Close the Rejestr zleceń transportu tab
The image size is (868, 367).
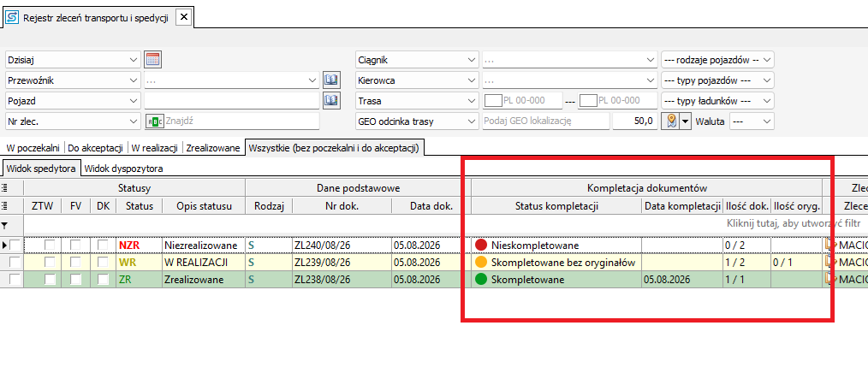click(184, 18)
